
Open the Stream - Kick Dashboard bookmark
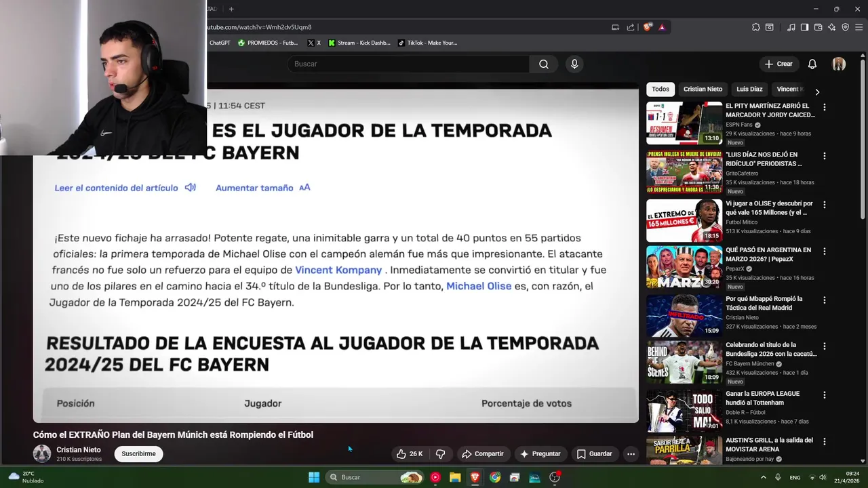coord(359,43)
